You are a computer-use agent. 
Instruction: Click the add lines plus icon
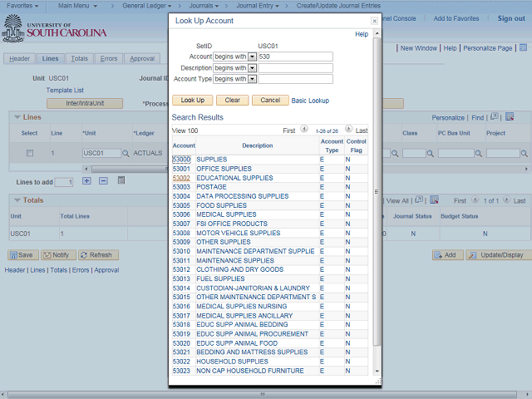(x=86, y=181)
